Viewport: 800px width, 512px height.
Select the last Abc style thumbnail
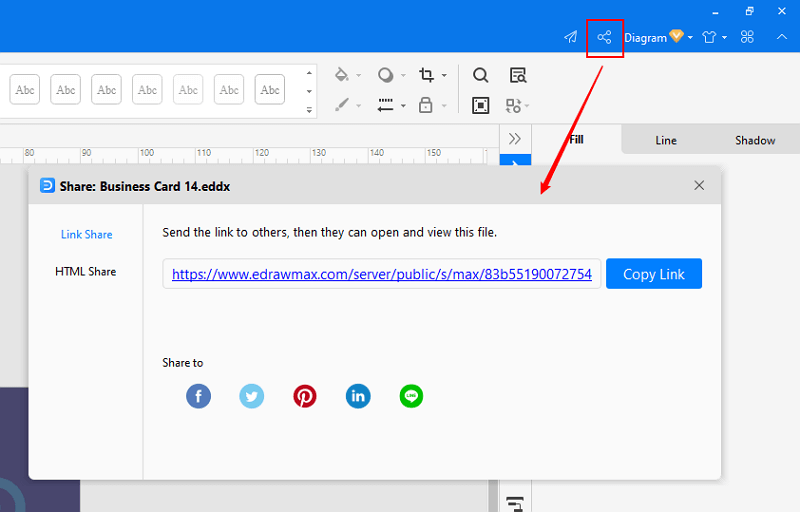[x=270, y=89]
